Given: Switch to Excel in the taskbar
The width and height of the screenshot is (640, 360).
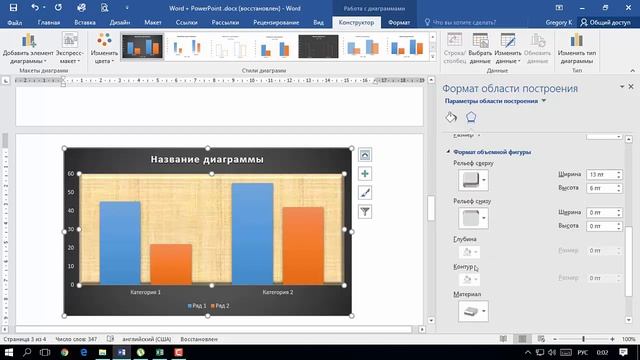Looking at the screenshot, I should click(x=160, y=352).
